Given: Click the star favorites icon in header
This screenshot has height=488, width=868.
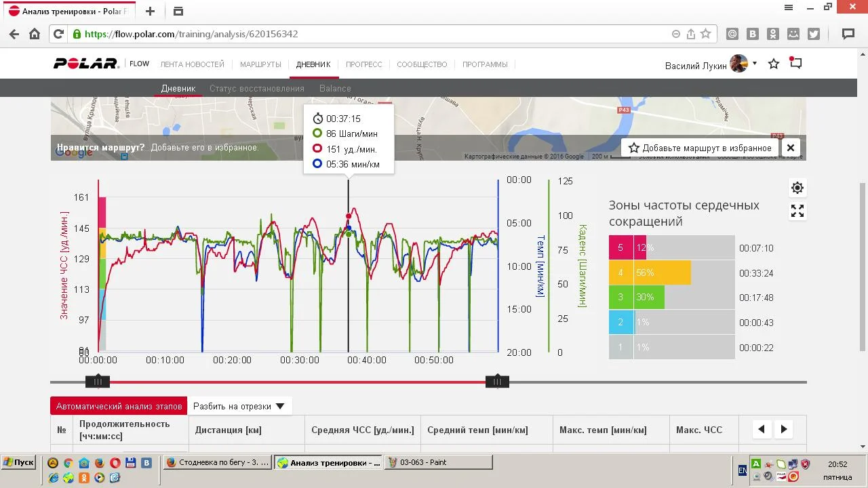Looking at the screenshot, I should click(774, 64).
